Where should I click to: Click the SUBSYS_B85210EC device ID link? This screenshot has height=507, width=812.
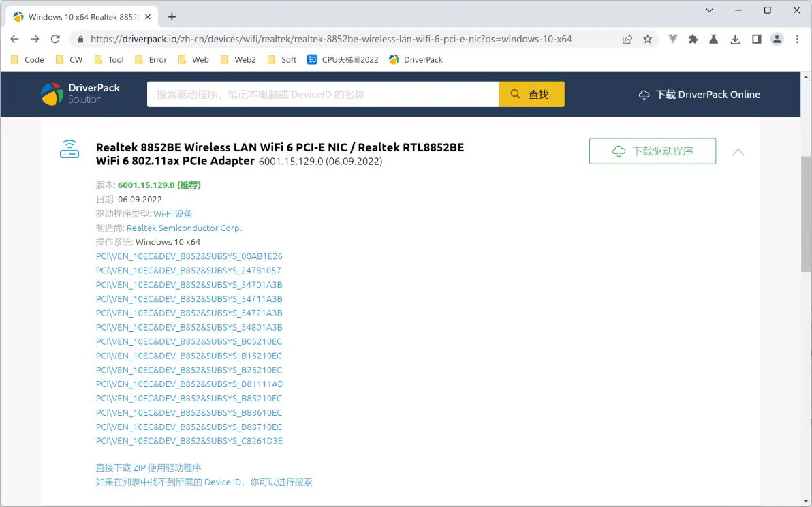189,398
